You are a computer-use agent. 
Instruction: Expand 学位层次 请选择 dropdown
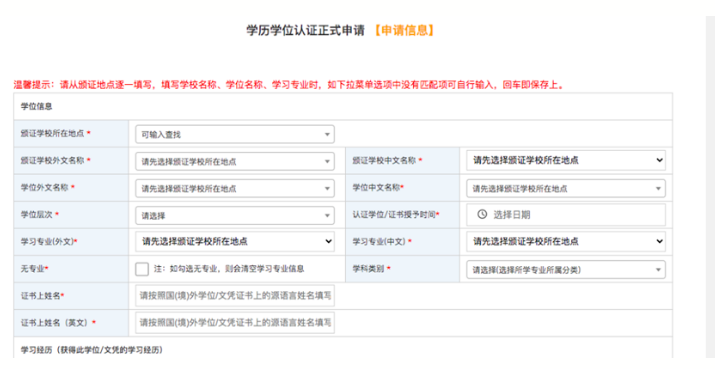click(235, 216)
